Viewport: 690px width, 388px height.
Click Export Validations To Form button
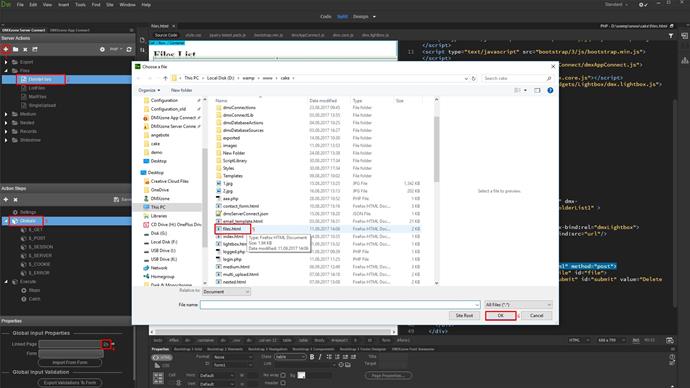(x=70, y=383)
